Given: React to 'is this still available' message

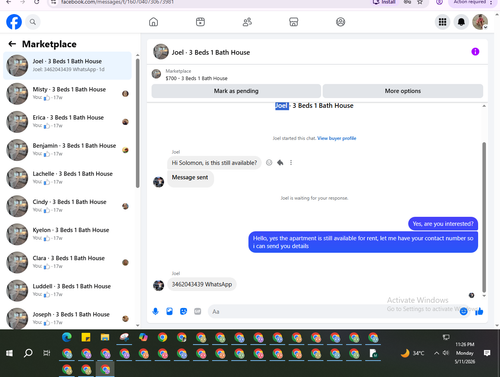Looking at the screenshot, I should (x=269, y=163).
